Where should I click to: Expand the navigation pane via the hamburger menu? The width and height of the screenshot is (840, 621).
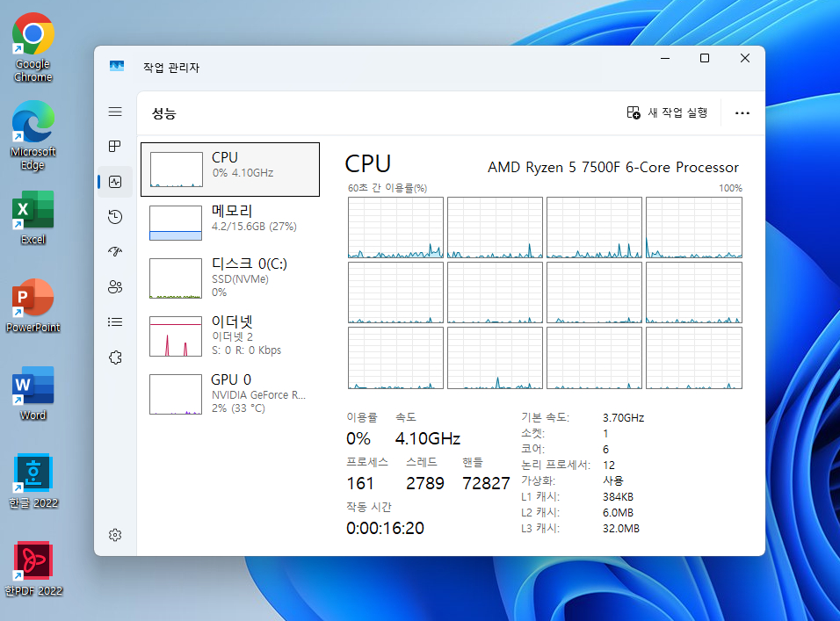coord(115,112)
